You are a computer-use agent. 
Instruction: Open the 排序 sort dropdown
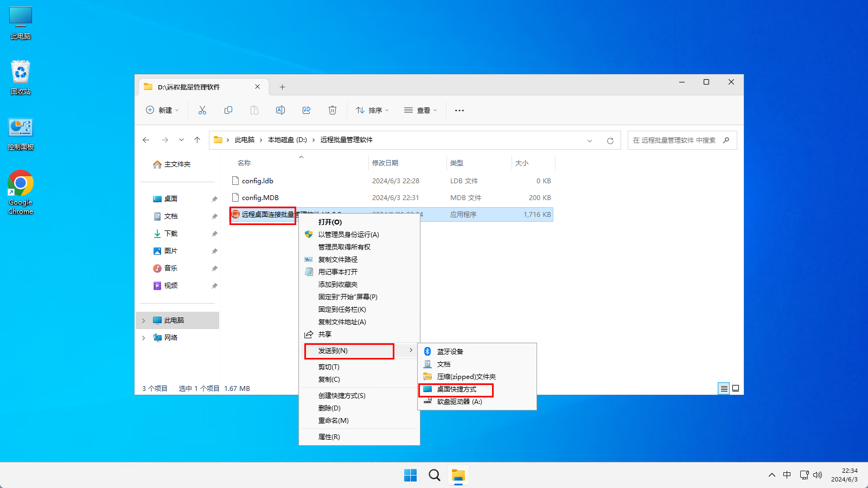coord(372,110)
